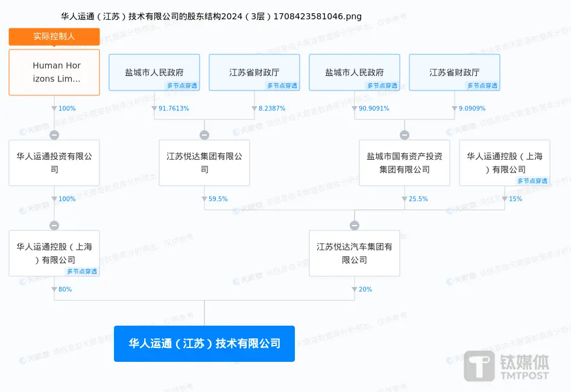Open 多节点穿透 tag on 江苏省财政厅 with 9.0909%
The height and width of the screenshot is (392, 571).
482,86
